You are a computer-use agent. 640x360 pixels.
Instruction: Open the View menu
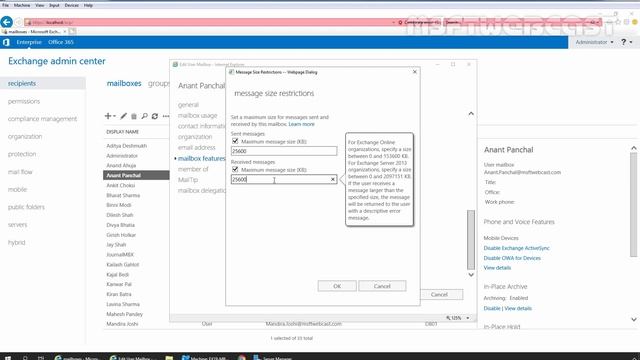[x=40, y=5]
